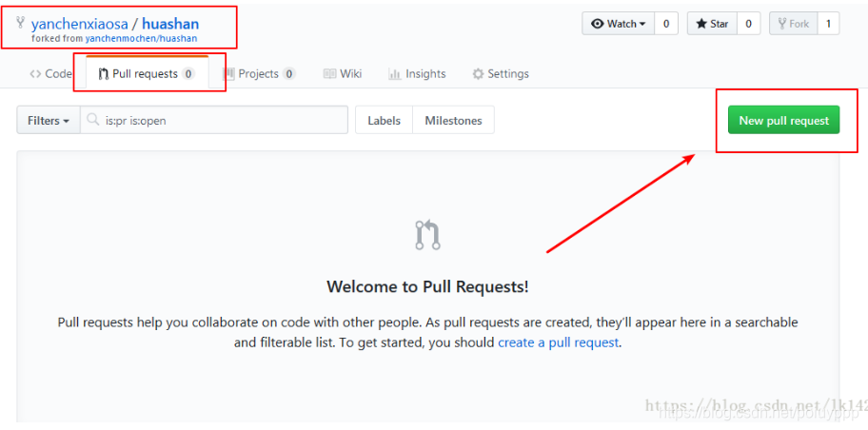The height and width of the screenshot is (430, 868).
Task: Click the search magnifier icon
Action: 93,120
